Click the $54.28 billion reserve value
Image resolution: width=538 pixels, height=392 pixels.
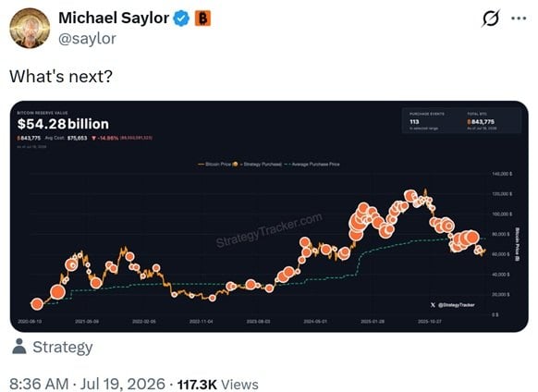(63, 124)
